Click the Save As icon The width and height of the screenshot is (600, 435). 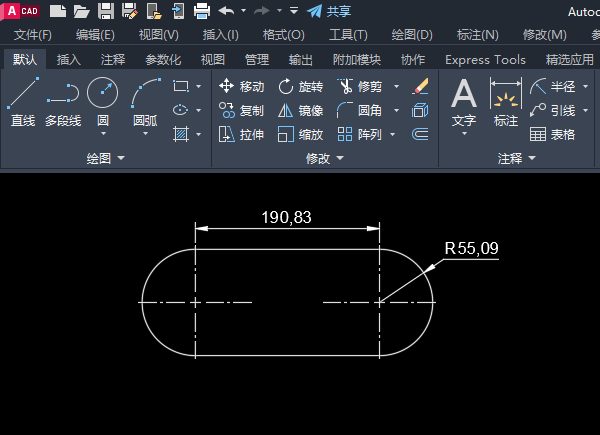[130, 11]
